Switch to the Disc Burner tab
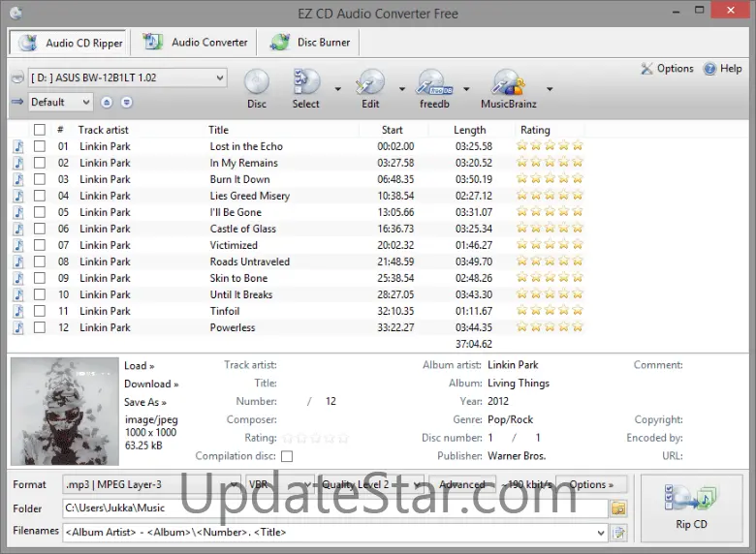 tap(309, 43)
